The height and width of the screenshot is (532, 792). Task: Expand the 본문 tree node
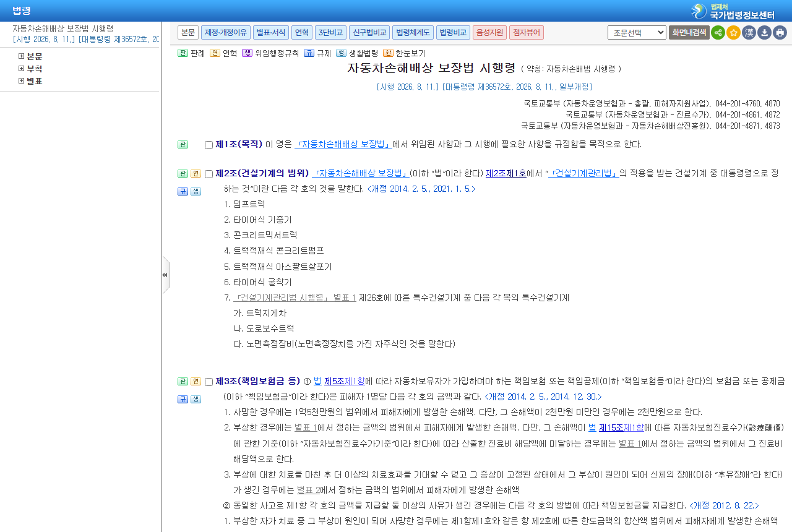coord(21,56)
